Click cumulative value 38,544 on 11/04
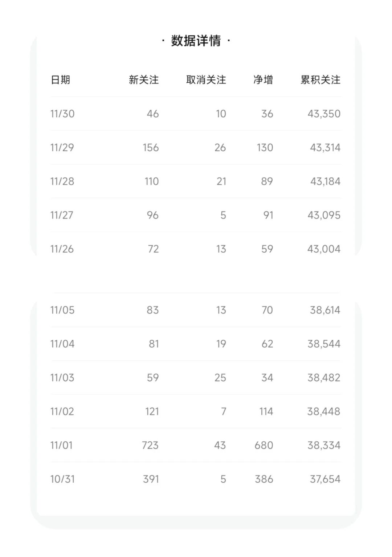This screenshot has width=392, height=557. 324,344
